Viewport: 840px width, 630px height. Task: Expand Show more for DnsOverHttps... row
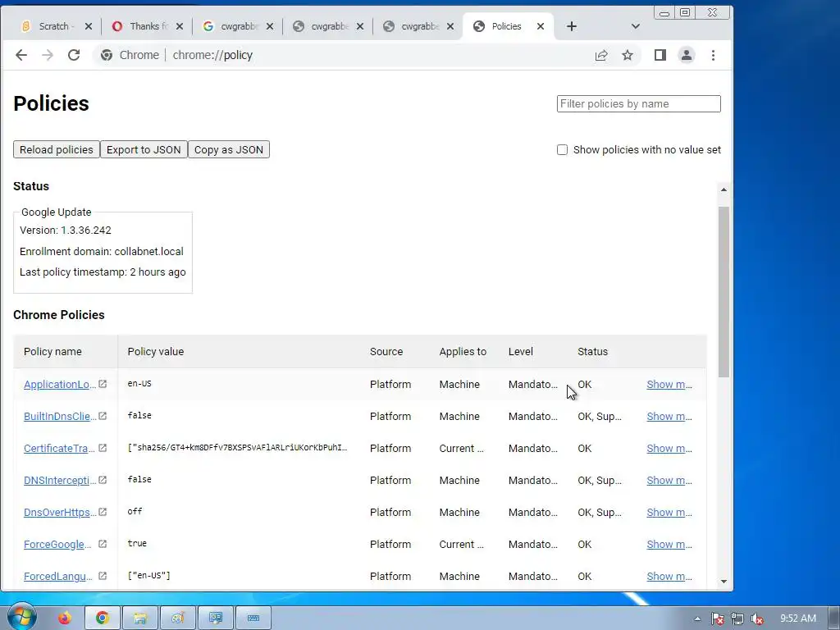669,512
